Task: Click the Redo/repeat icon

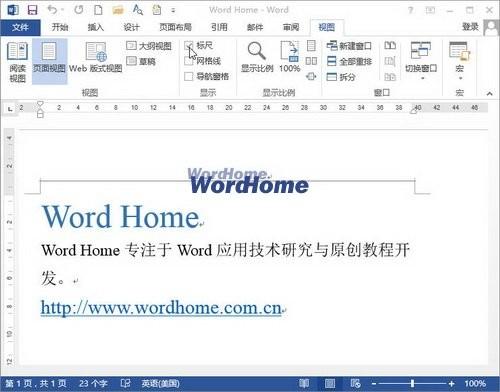Action: point(79,10)
